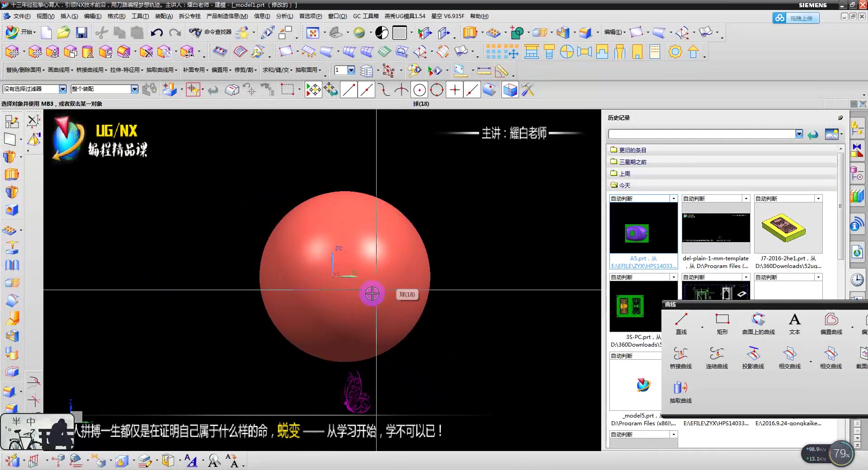Open the GC 工具箱 menu
868x470 pixels.
(x=366, y=16)
